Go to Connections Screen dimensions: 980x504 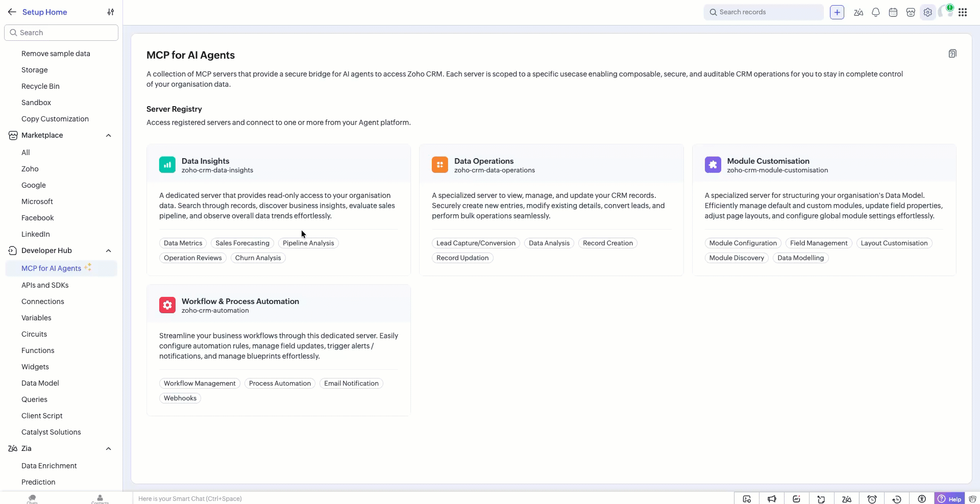pos(43,301)
